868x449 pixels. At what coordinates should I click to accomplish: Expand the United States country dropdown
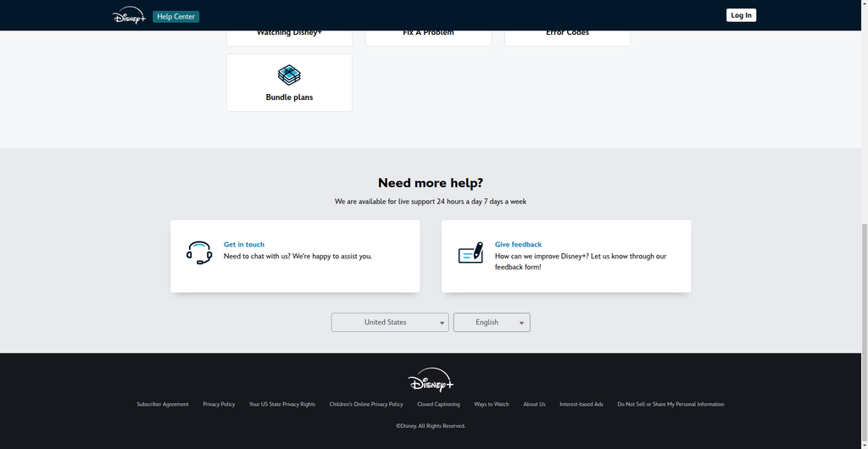390,323
